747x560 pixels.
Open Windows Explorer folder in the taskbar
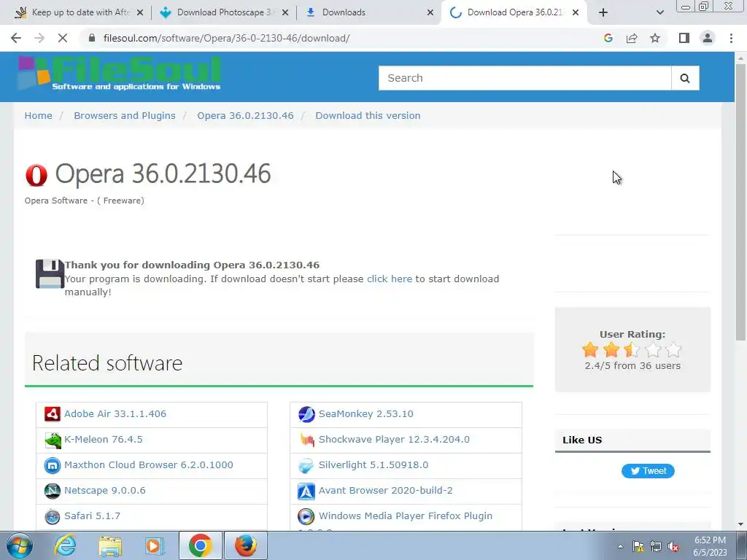click(110, 545)
